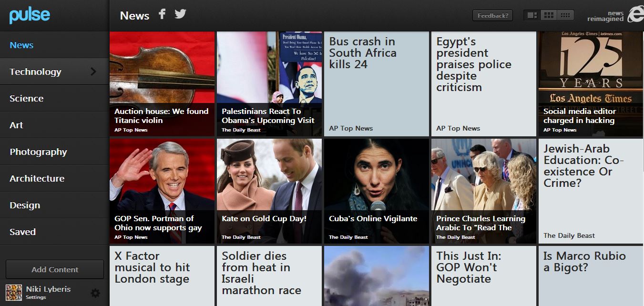Screen dimensions: 644x306
Task: Switch to large tile layout view
Action: (532, 15)
